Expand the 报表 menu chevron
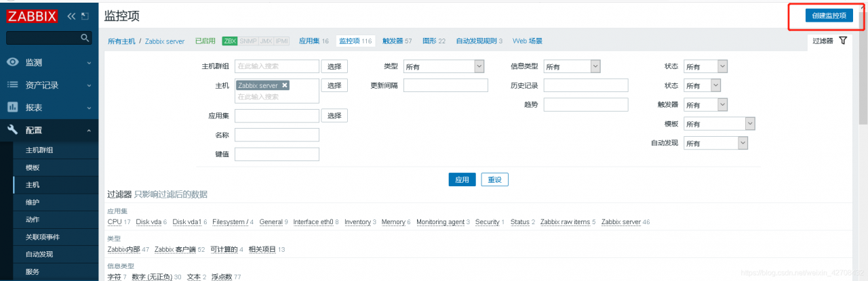The width and height of the screenshot is (868, 281). (89, 108)
